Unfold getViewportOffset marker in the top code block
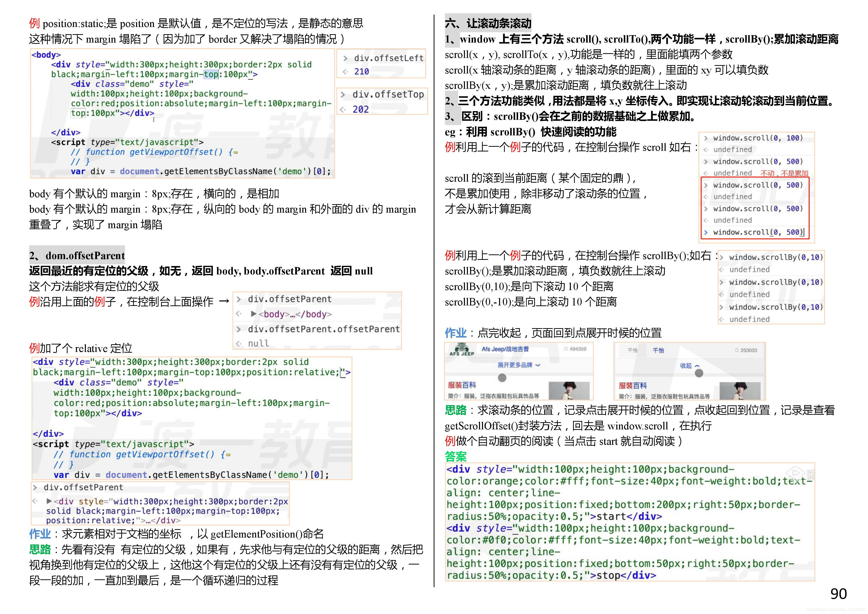This screenshot has height=614, width=868. [x=236, y=152]
